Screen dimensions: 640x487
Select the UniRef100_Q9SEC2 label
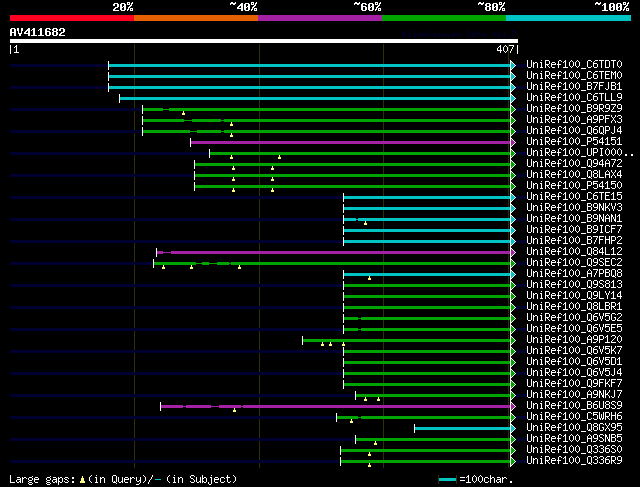tap(574, 263)
